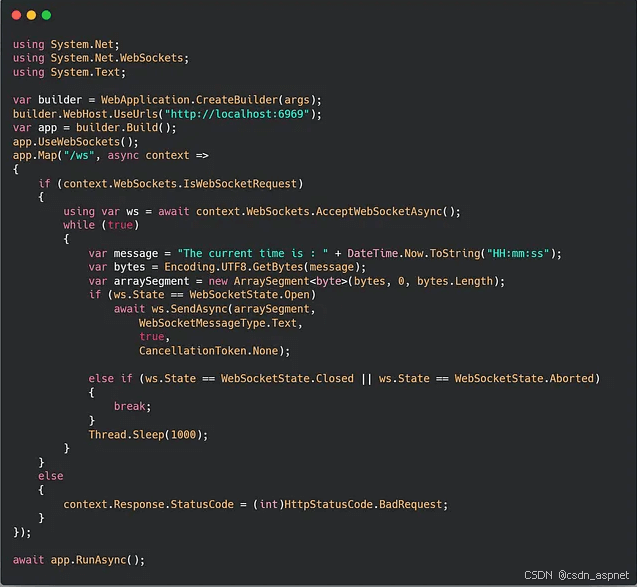Click 'WebSocketMessageType.Text,' argument

pos(221,323)
